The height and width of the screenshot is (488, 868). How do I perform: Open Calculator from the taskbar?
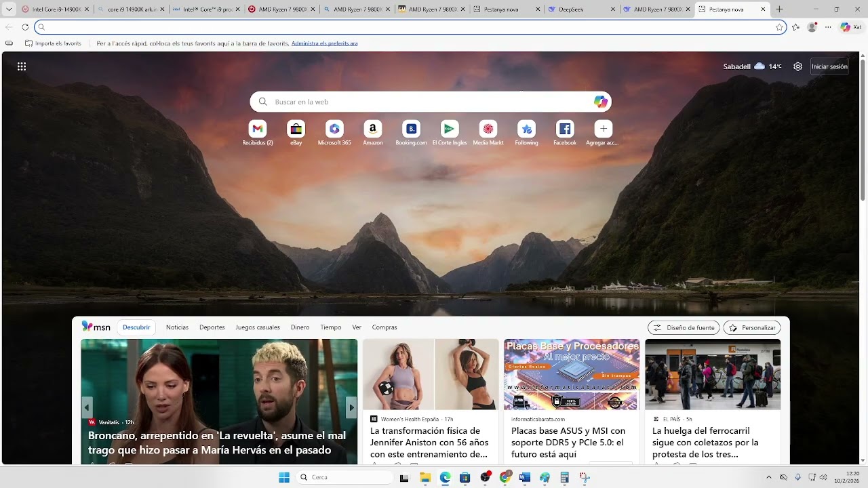click(564, 477)
